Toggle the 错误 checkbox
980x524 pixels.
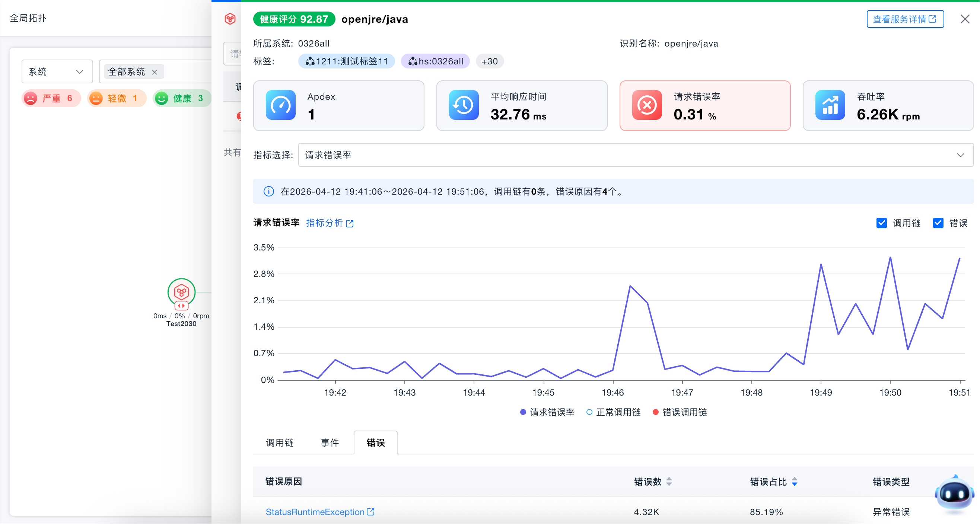pos(938,223)
